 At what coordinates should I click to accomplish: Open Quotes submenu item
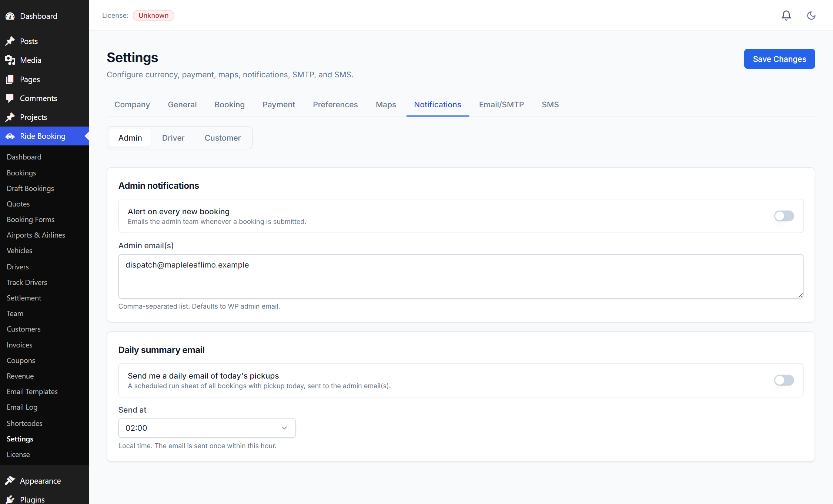coord(18,204)
